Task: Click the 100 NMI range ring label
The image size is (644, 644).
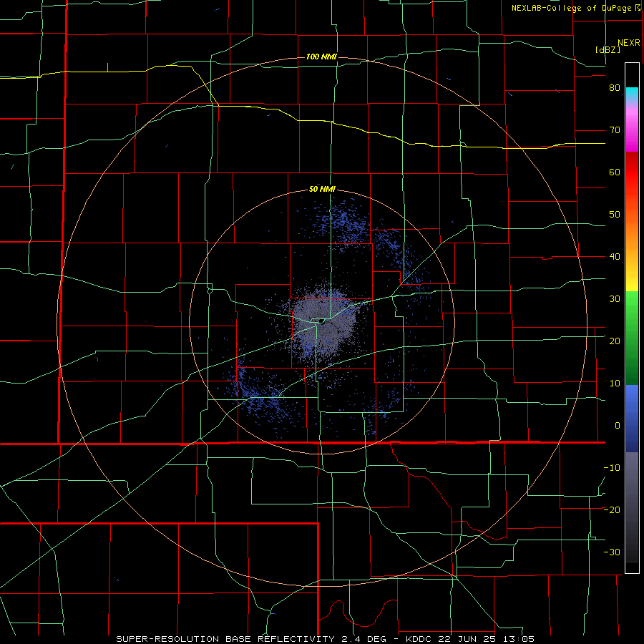Action: (321, 57)
